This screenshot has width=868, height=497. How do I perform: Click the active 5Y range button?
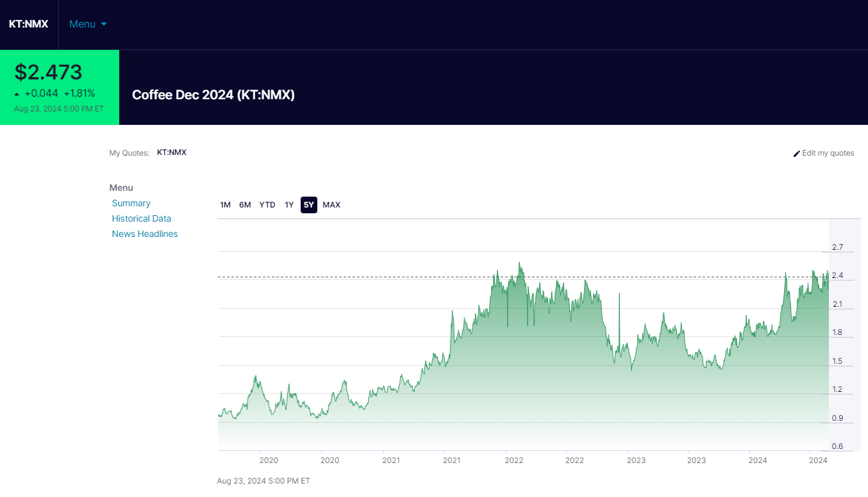(x=309, y=205)
